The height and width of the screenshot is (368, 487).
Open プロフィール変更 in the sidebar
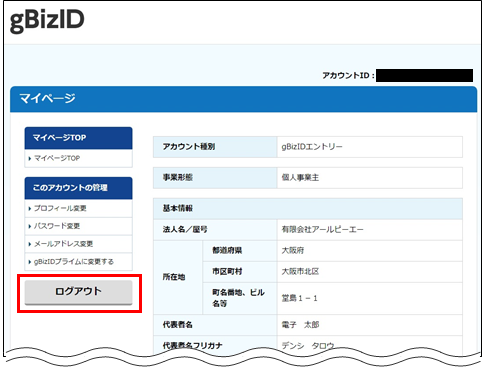pos(60,208)
